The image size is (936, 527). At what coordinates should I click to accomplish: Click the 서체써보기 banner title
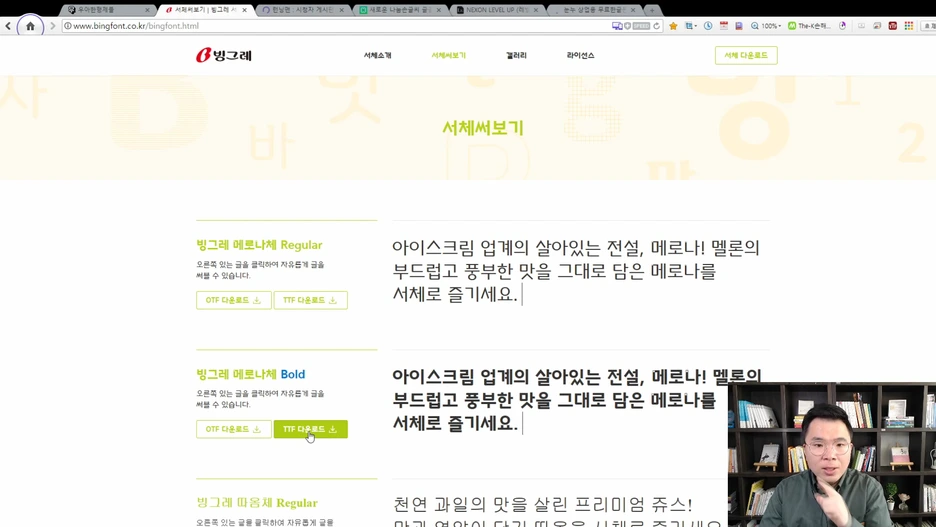[482, 127]
